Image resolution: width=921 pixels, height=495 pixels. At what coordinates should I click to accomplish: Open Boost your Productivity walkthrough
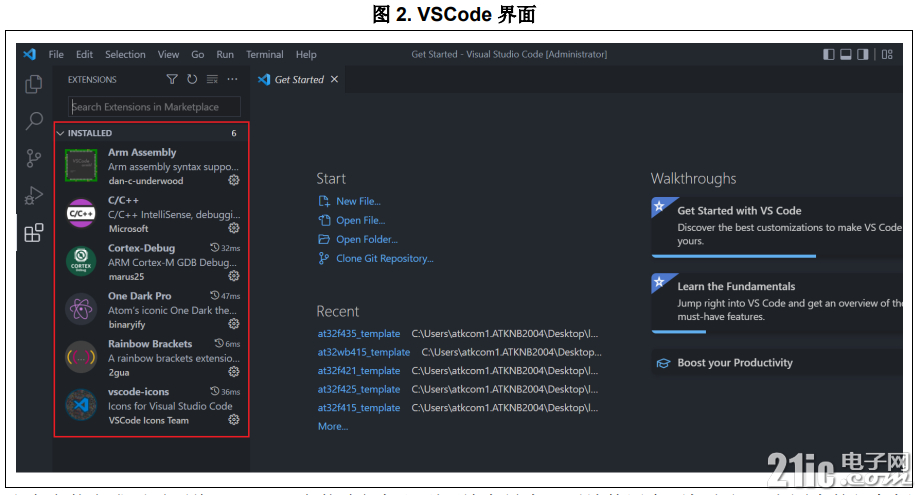(777, 363)
